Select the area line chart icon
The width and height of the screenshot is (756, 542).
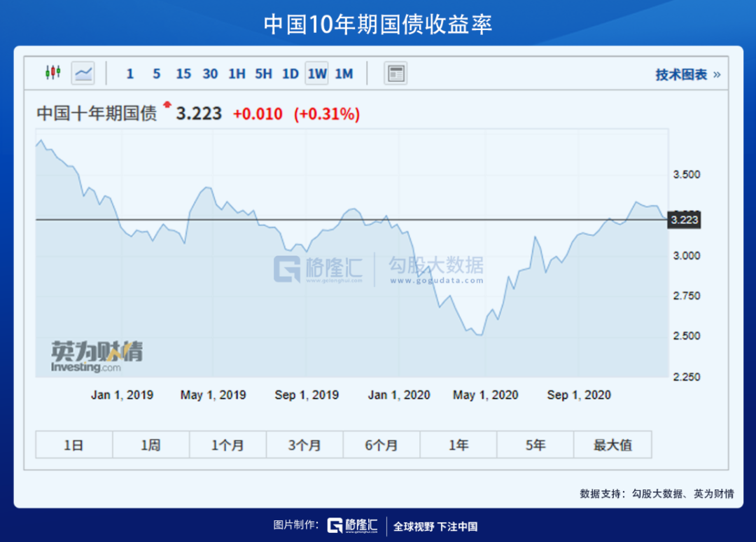[83, 73]
